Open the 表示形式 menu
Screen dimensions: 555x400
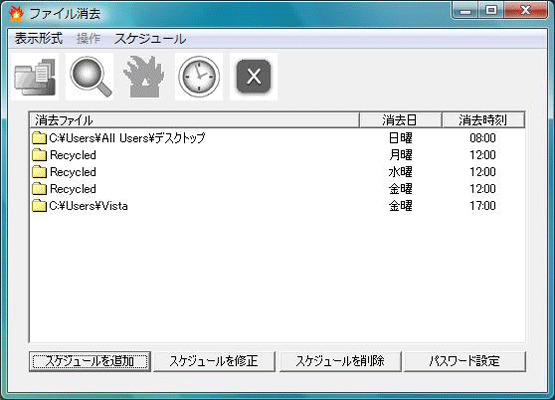[39, 38]
